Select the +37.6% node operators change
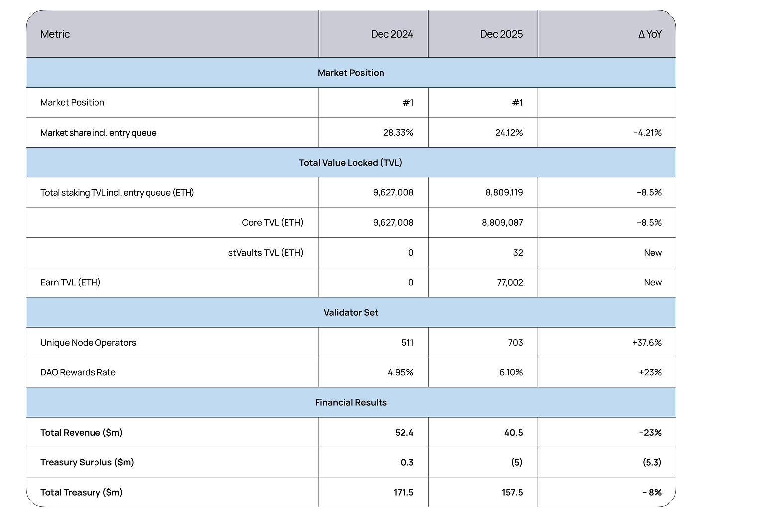Viewport: 763px width, 532px height. pyautogui.click(x=647, y=343)
